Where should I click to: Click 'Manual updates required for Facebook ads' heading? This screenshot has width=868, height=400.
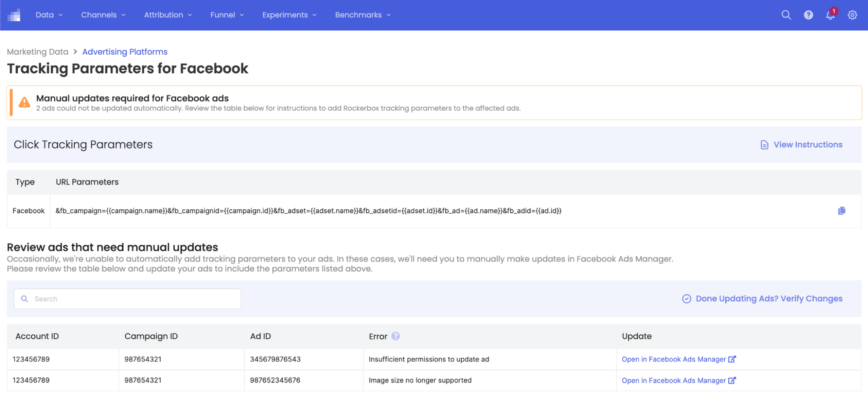coord(132,98)
